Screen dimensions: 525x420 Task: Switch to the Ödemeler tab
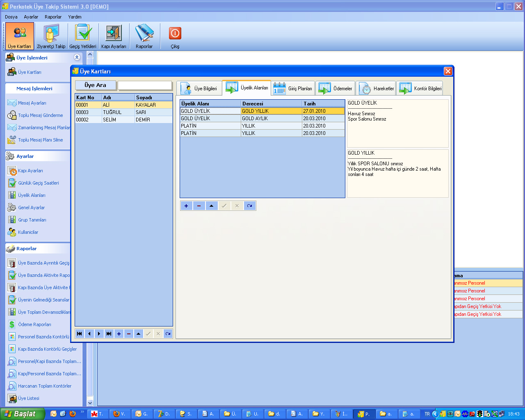(336, 89)
